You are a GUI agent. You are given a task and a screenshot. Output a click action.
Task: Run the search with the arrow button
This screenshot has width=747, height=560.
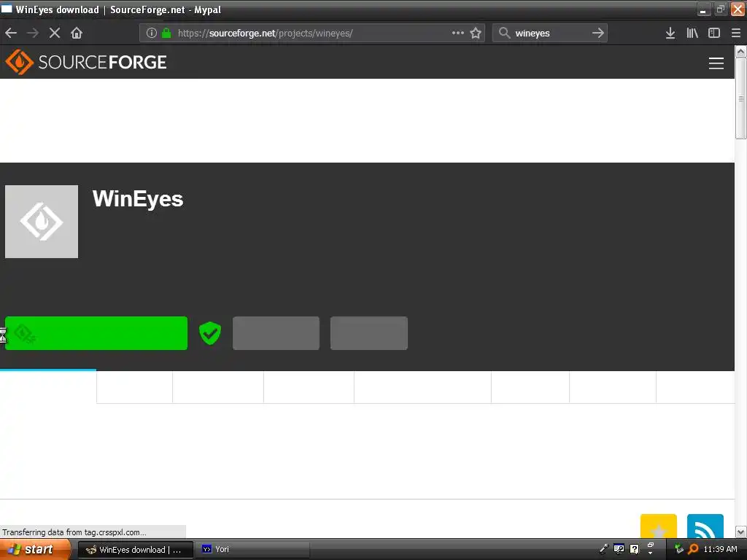(598, 33)
